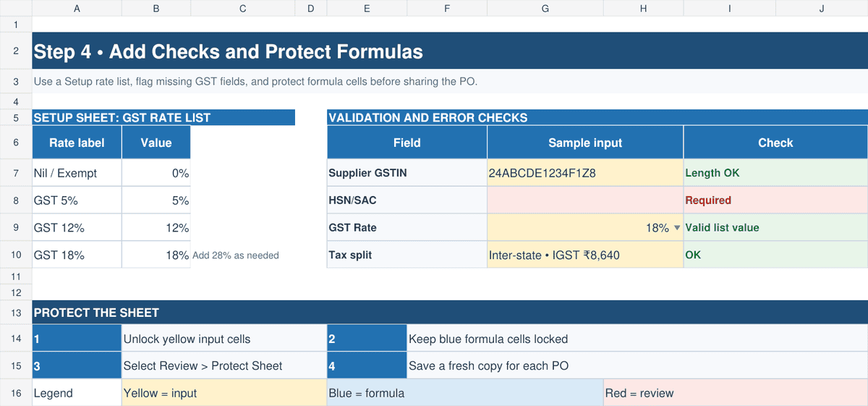Click 'Unlock yellow input cells' step
Screen dimensions: 868x406
click(224, 339)
